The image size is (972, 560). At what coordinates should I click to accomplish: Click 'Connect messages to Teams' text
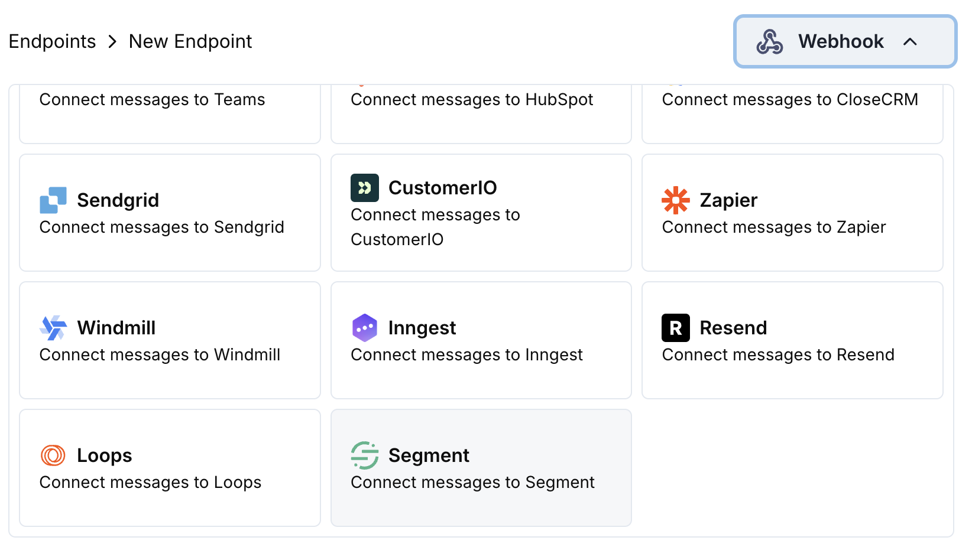point(153,99)
